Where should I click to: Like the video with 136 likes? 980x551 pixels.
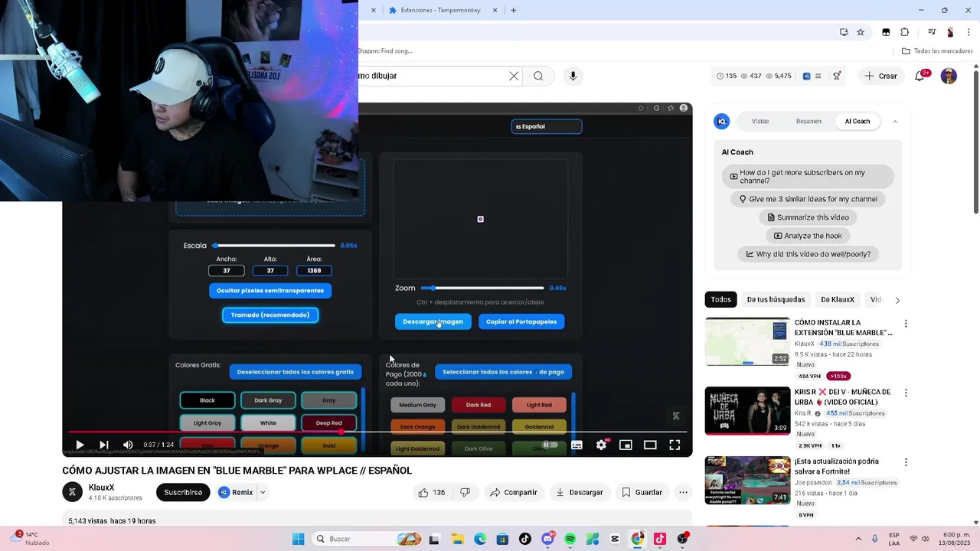[431, 492]
